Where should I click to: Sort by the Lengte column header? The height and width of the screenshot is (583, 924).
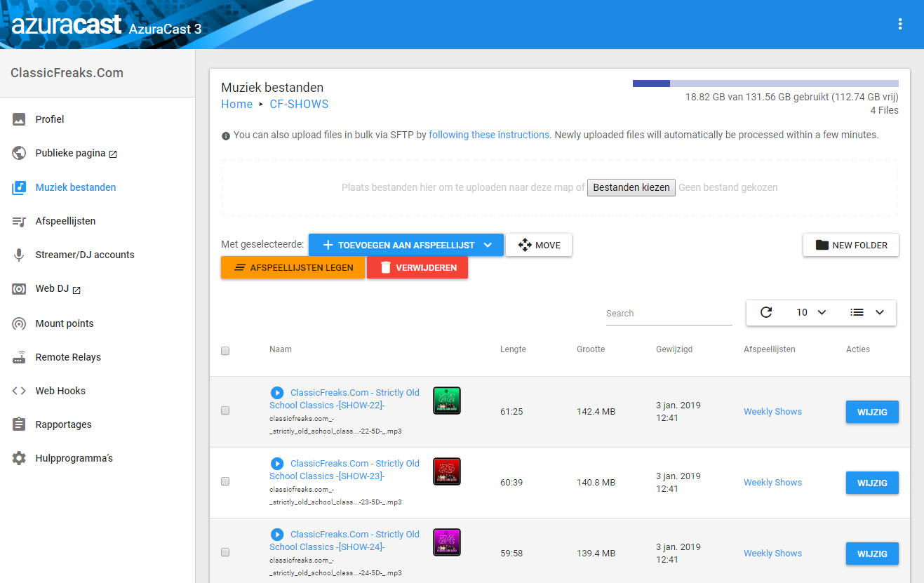coord(513,349)
